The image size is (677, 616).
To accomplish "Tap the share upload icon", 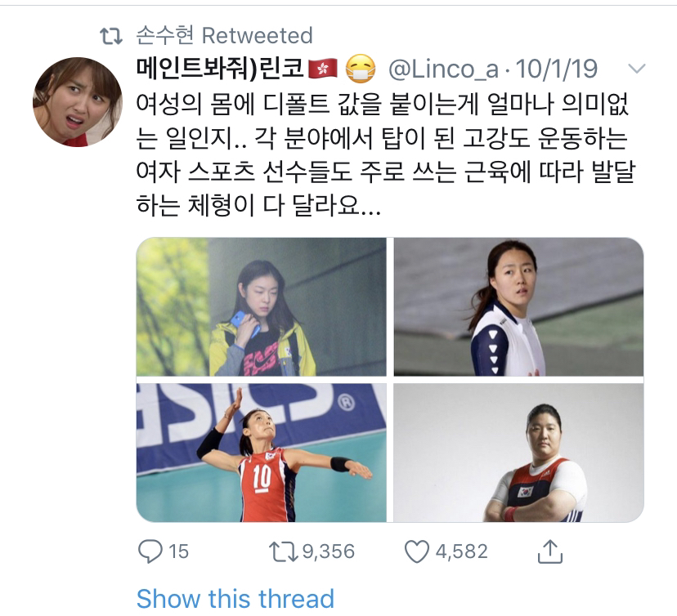I will pos(550,551).
